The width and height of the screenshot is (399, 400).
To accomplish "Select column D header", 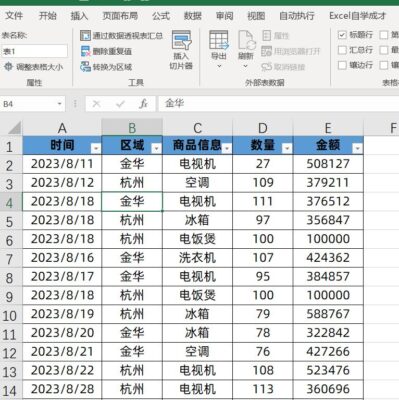I will 263,128.
